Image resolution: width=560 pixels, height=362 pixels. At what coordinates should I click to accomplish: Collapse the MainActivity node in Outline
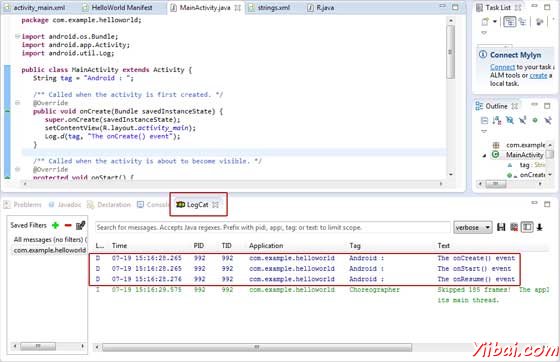coord(484,155)
